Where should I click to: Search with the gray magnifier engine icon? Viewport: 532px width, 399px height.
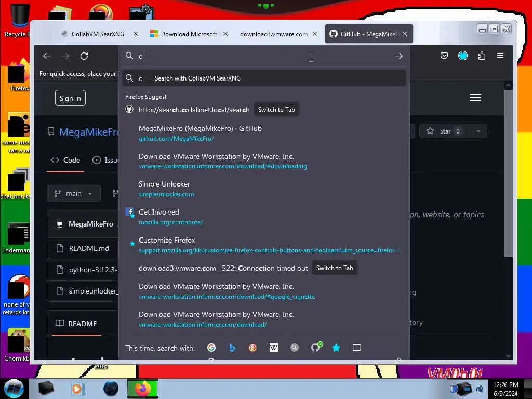(x=295, y=348)
